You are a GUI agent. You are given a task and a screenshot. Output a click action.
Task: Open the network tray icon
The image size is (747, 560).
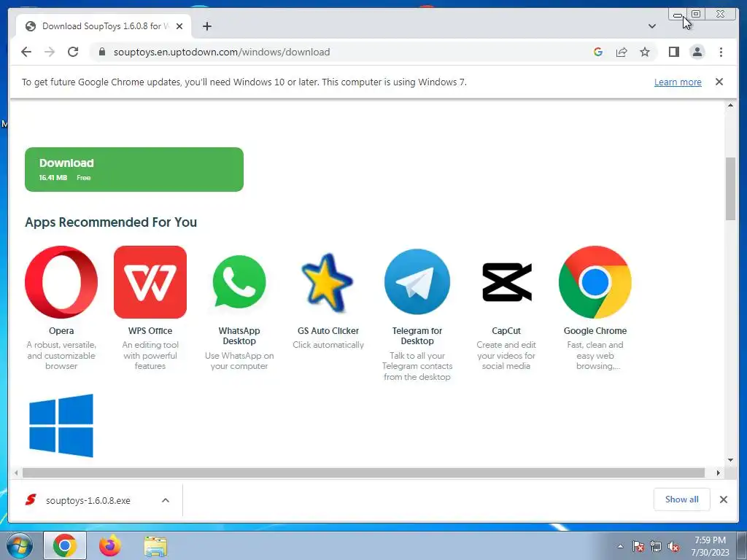click(x=656, y=547)
